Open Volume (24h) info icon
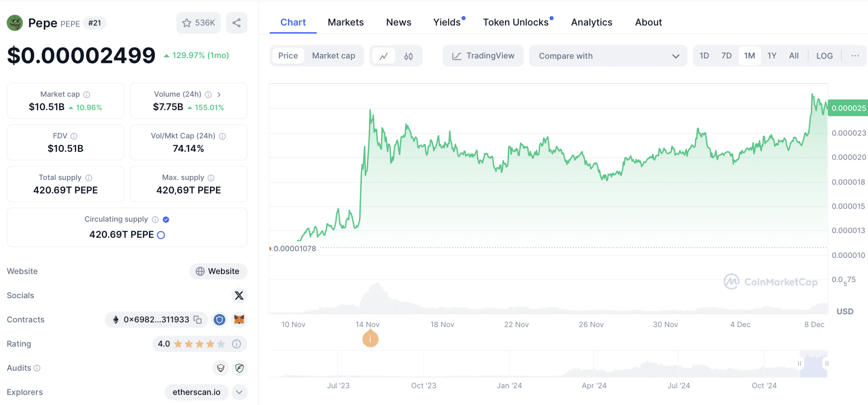 (208, 95)
